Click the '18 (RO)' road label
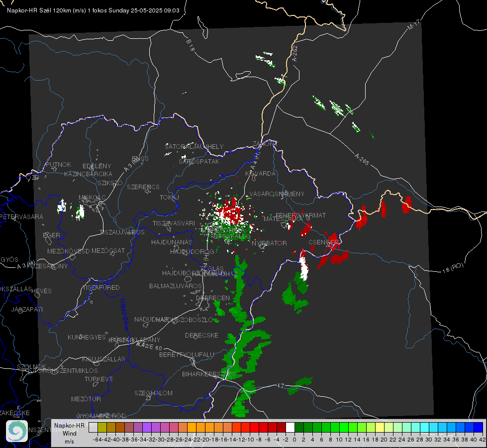The height and width of the screenshot is (448, 487). coord(453,268)
